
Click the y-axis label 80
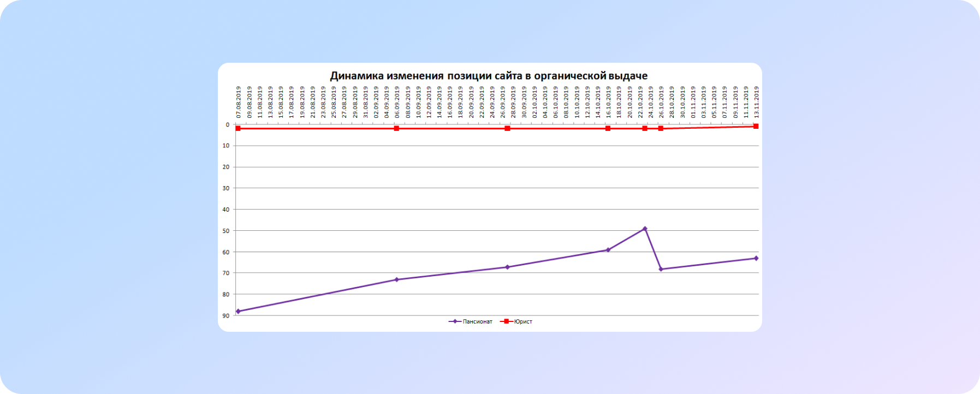226,295
